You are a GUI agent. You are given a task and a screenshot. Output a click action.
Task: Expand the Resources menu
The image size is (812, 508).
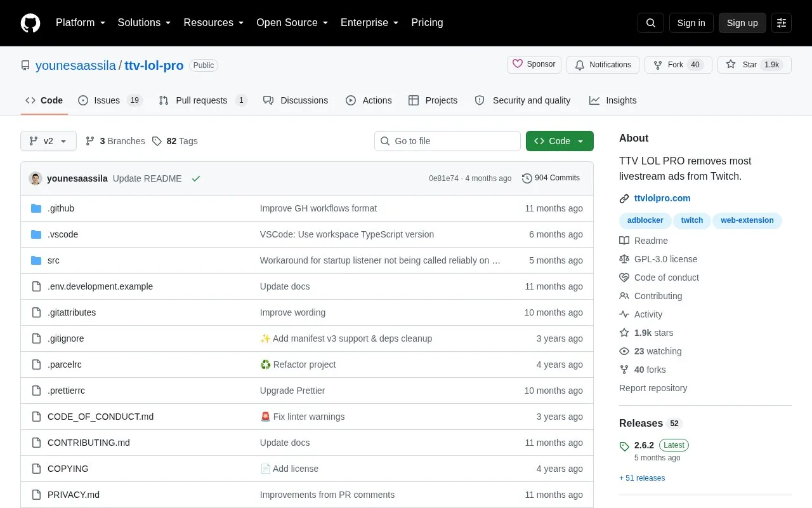pos(214,23)
